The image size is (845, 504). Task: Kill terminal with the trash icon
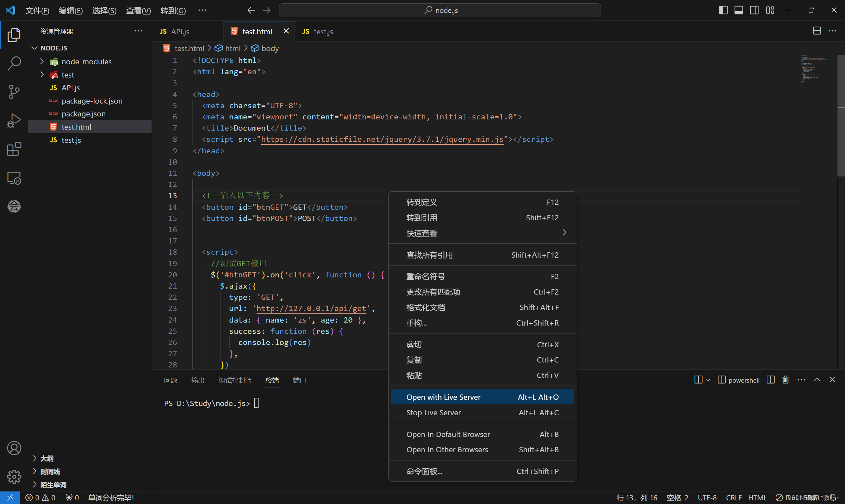pyautogui.click(x=785, y=380)
